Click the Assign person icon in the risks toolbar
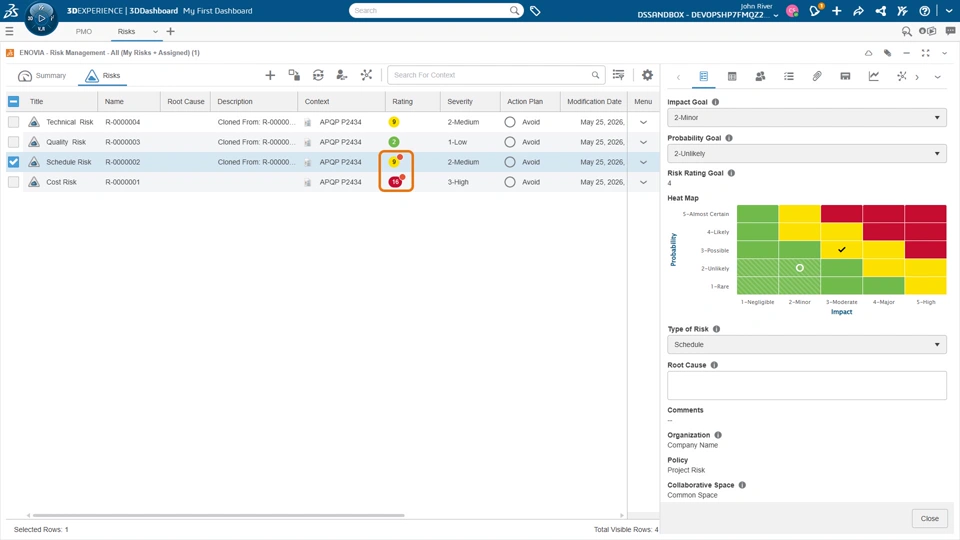Screen dimensions: 960x540 (342, 75)
